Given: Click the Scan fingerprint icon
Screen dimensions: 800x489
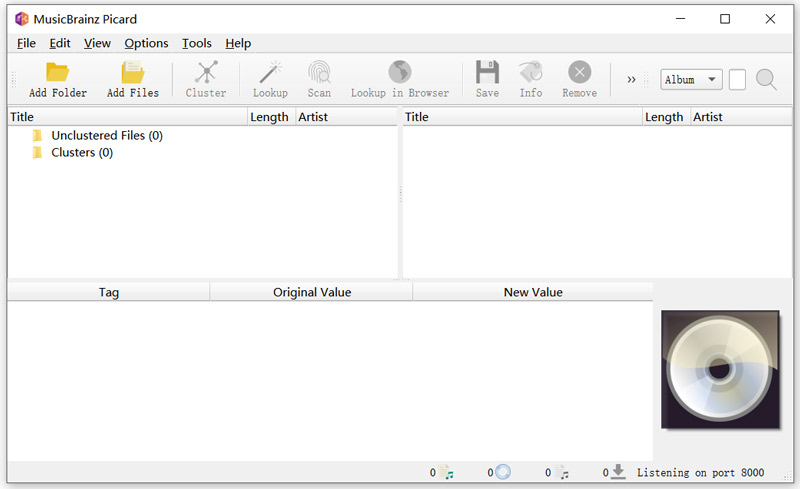Looking at the screenshot, I should tap(319, 72).
